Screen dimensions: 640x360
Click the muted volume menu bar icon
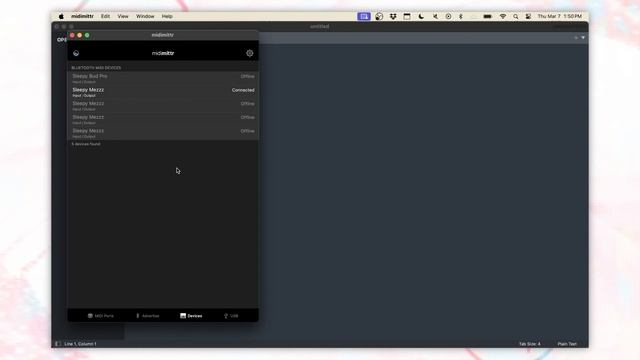pyautogui.click(x=435, y=16)
